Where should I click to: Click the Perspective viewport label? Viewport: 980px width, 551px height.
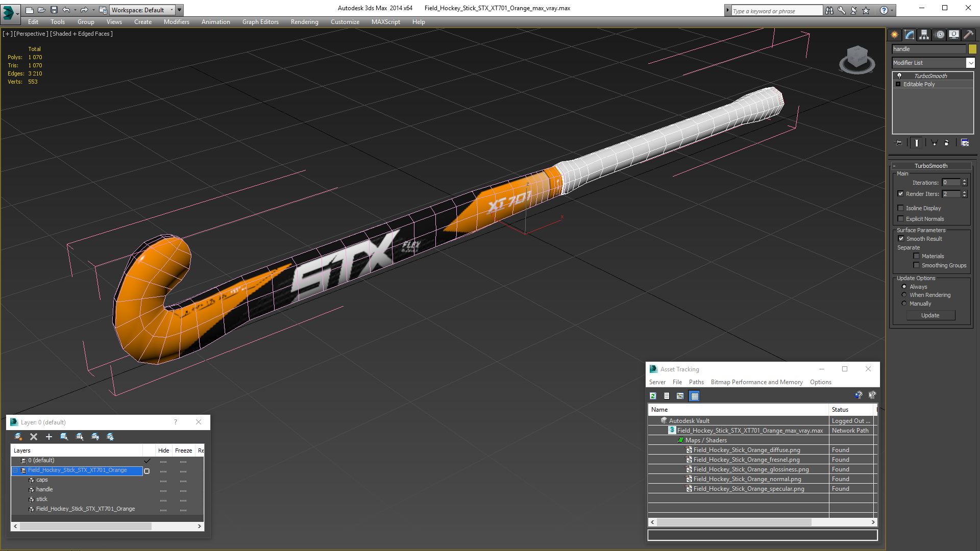point(31,34)
